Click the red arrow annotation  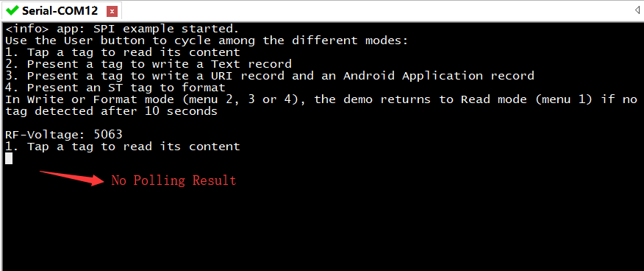(71, 177)
